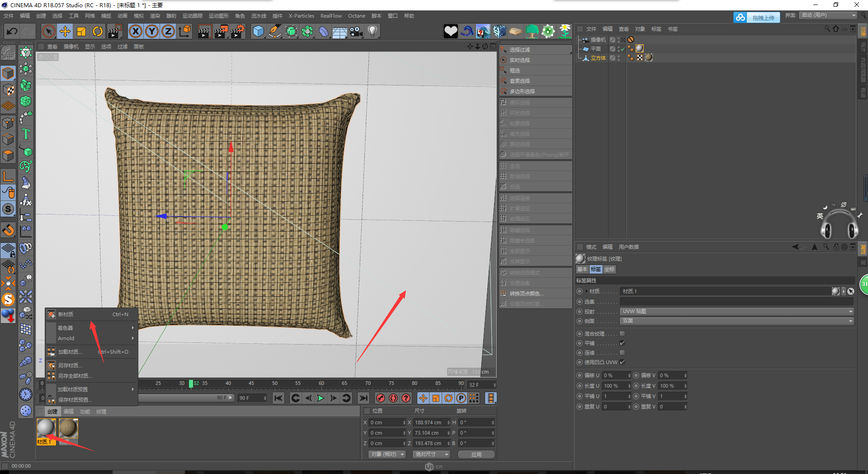This screenshot has height=474, width=868.
Task: Click the light bulb Light icon
Action: click(x=373, y=32)
